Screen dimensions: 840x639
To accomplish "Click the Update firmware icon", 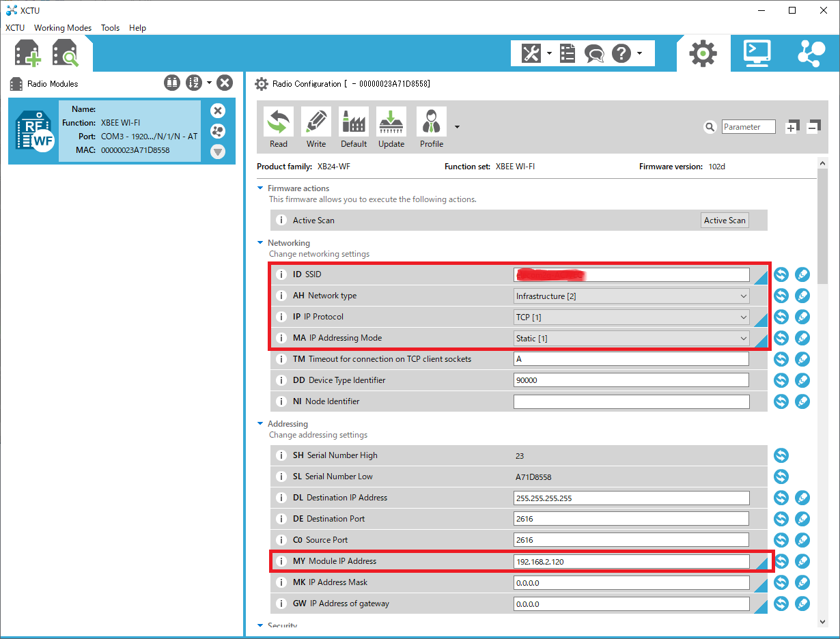I will pyautogui.click(x=391, y=127).
